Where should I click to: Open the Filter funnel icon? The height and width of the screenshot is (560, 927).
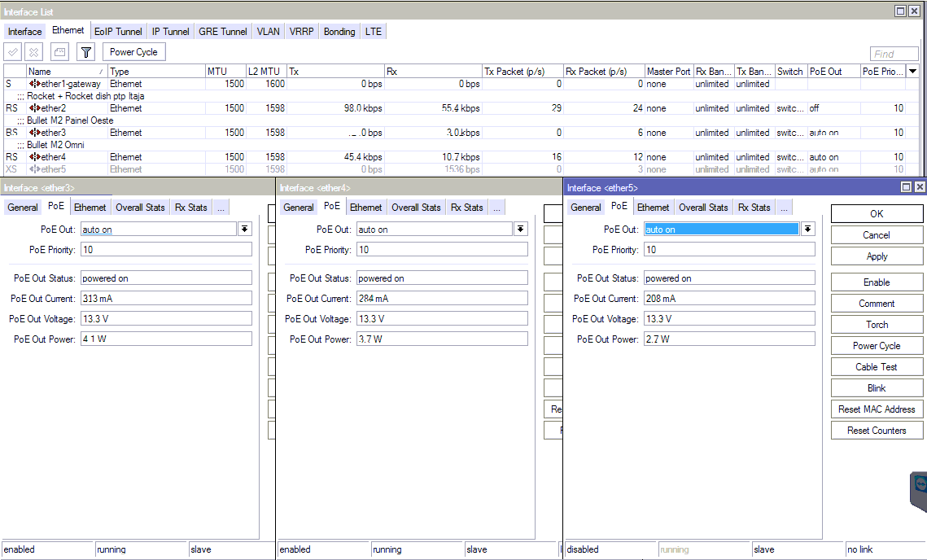85,52
